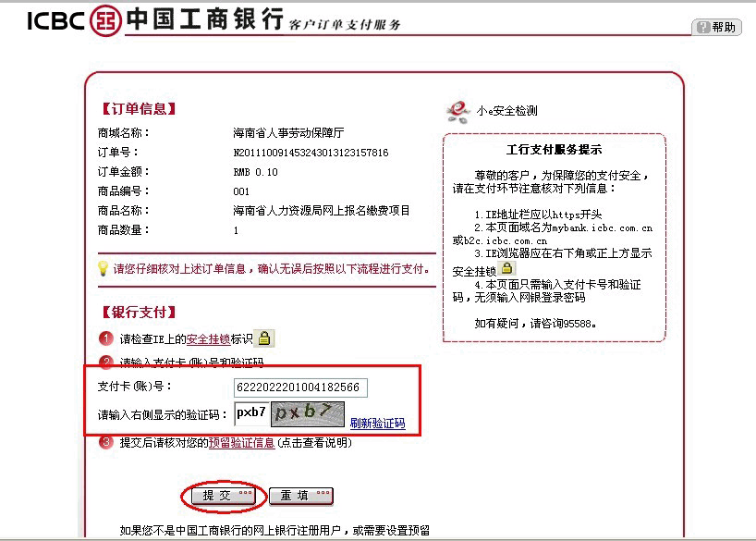The image size is (756, 541).
Task: Click the 银行支付 section heading
Action: pyautogui.click(x=137, y=313)
